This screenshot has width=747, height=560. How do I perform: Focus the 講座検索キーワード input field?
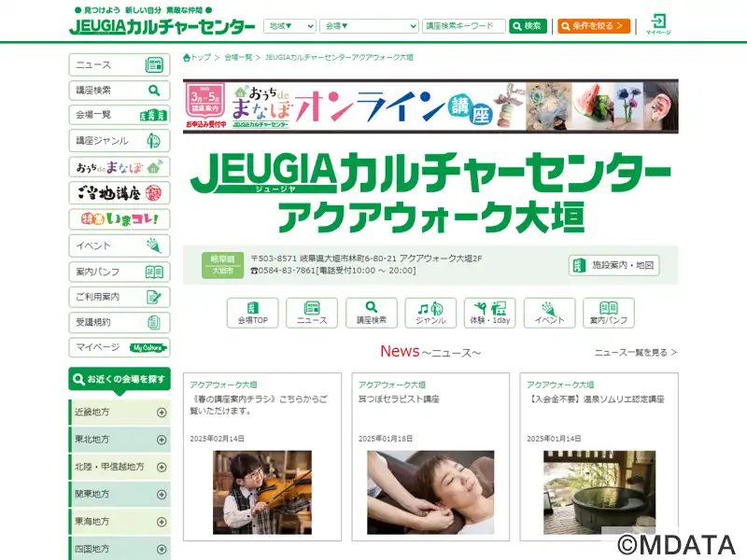(463, 26)
